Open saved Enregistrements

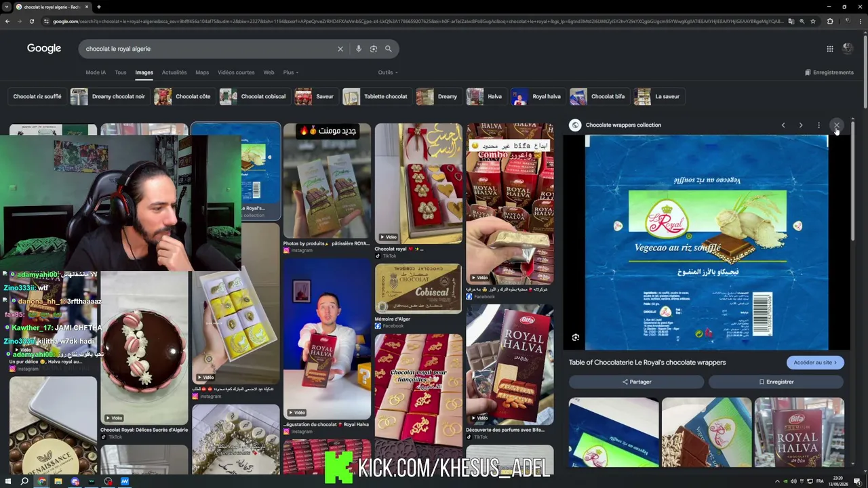click(x=829, y=73)
